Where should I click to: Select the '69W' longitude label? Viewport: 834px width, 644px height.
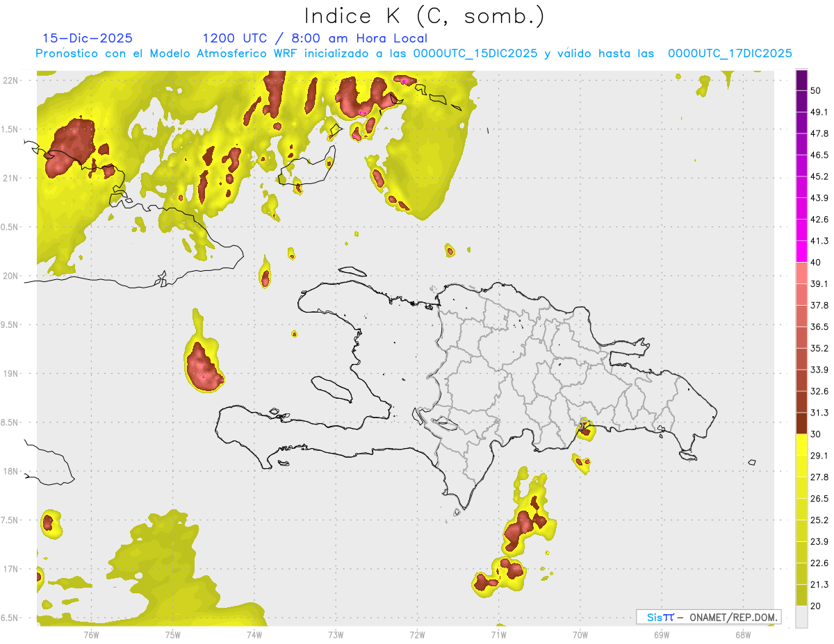point(662,634)
